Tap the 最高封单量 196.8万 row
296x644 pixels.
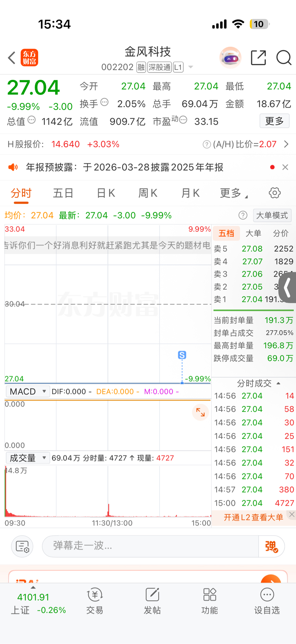tap(253, 346)
